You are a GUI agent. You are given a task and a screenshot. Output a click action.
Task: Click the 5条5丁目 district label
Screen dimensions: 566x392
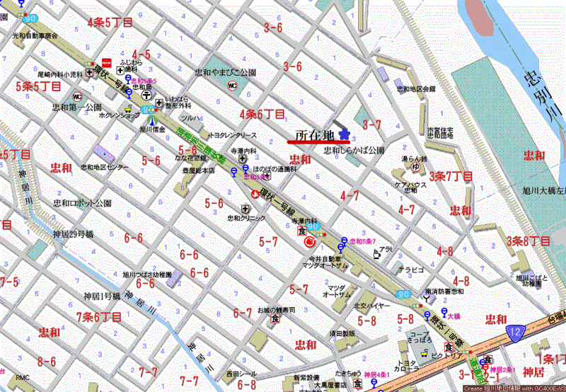[38, 86]
